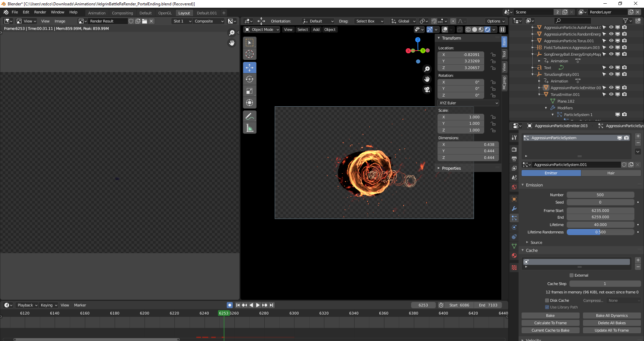Click Delete All Bakes

tap(612, 323)
